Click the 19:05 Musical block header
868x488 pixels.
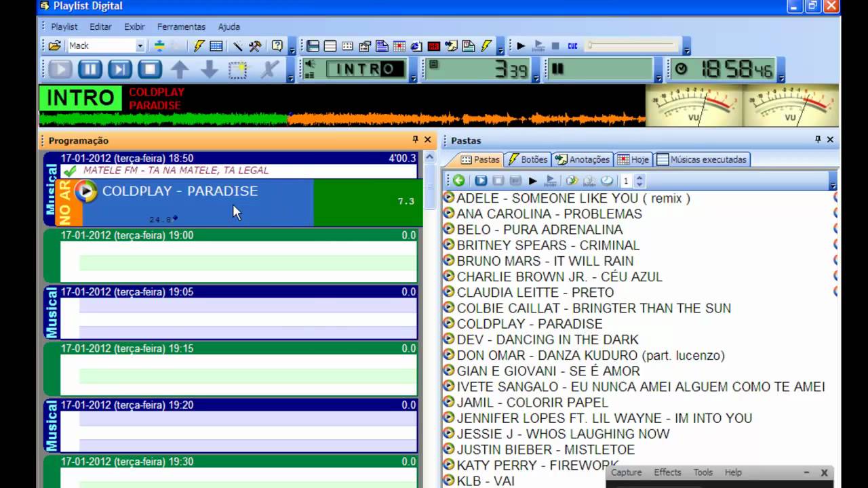point(238,291)
